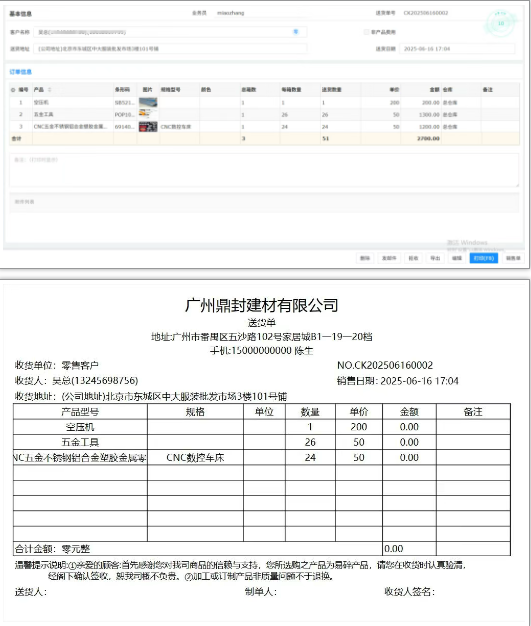Click the gear icon beside the 编号 column header

point(13,90)
